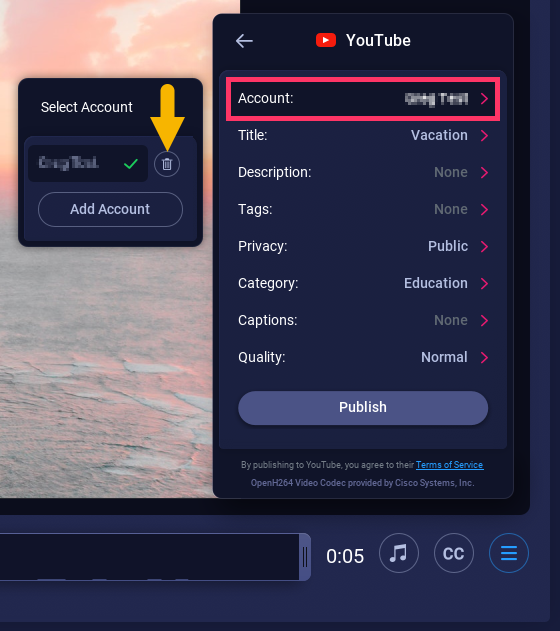Screen dimensions: 560x631
Task: Click the timeline trim handle
Action: pyautogui.click(x=305, y=557)
